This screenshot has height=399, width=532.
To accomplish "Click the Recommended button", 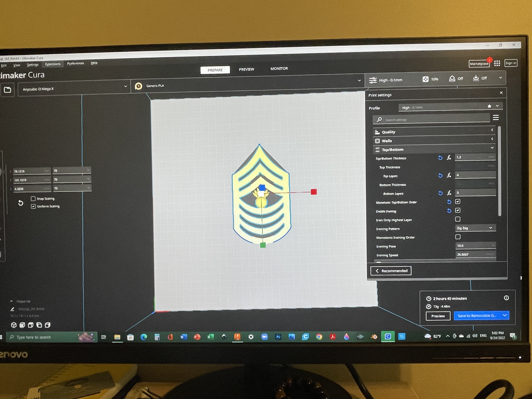I will pyautogui.click(x=391, y=271).
